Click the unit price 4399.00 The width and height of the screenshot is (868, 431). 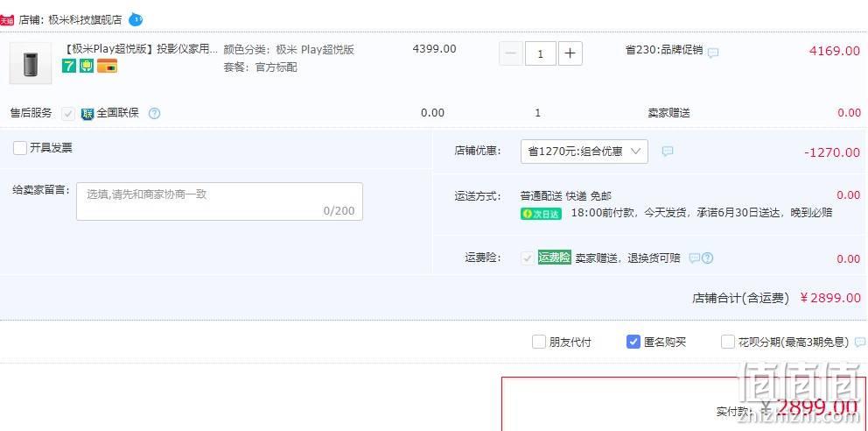(435, 49)
